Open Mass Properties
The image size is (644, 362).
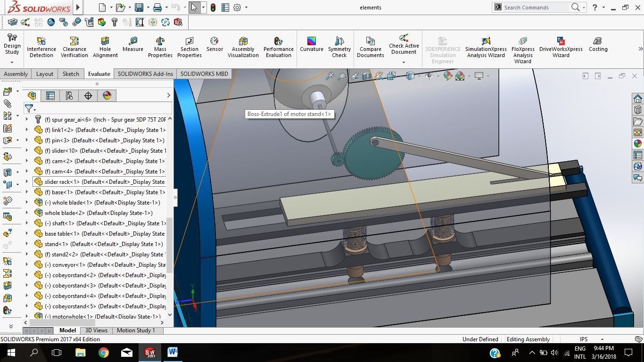point(160,47)
